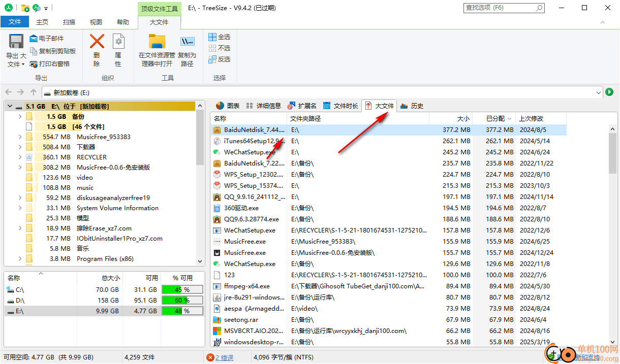Sort by the 已分配 (Allocated) column header

[x=494, y=118]
